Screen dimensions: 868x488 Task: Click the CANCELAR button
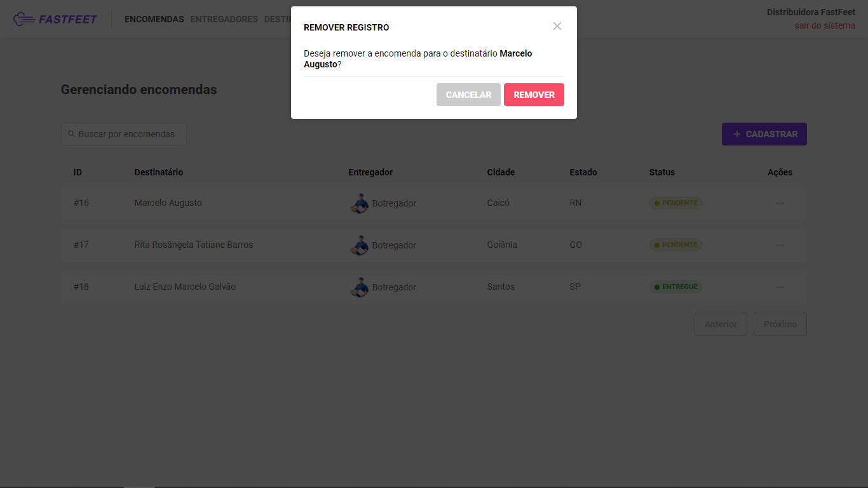pyautogui.click(x=468, y=95)
